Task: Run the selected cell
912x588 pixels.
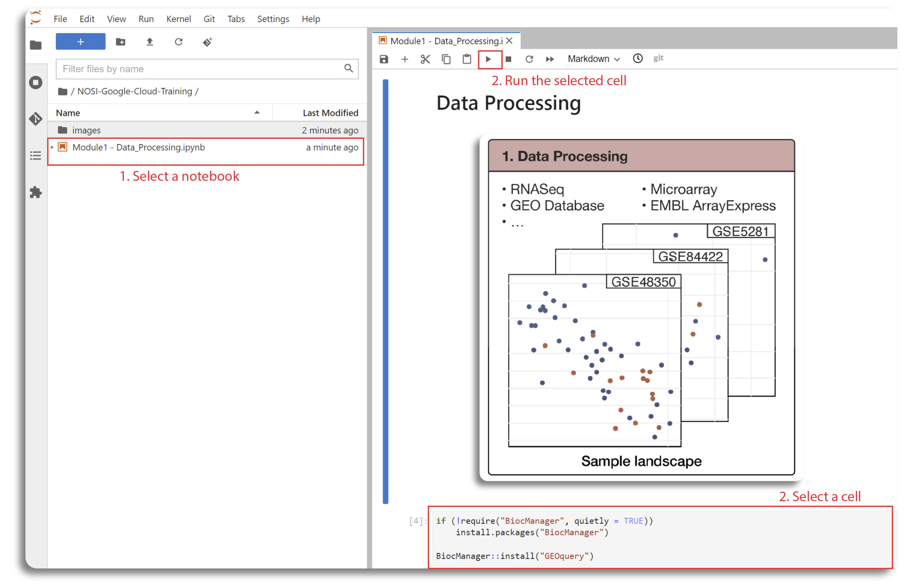Action: point(488,59)
